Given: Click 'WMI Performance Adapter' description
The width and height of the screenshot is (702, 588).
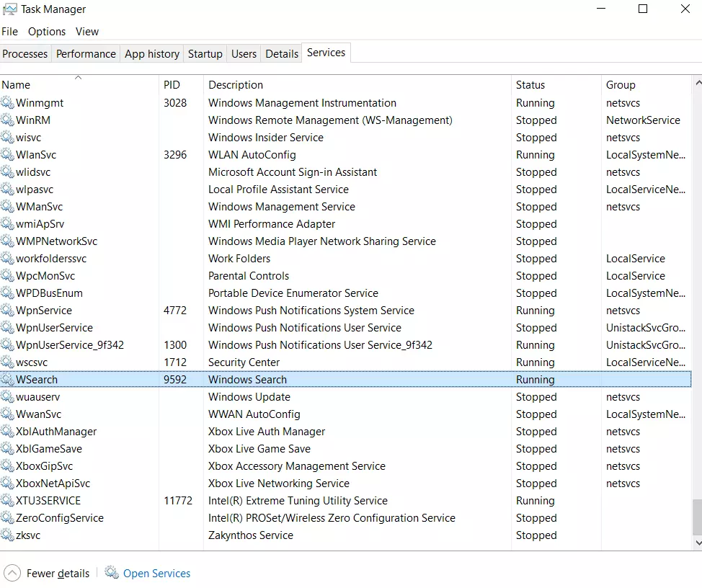Looking at the screenshot, I should click(272, 224).
